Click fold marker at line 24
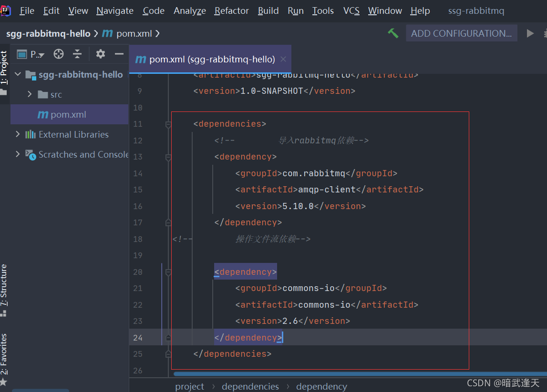The height and width of the screenshot is (392, 547). pos(168,337)
